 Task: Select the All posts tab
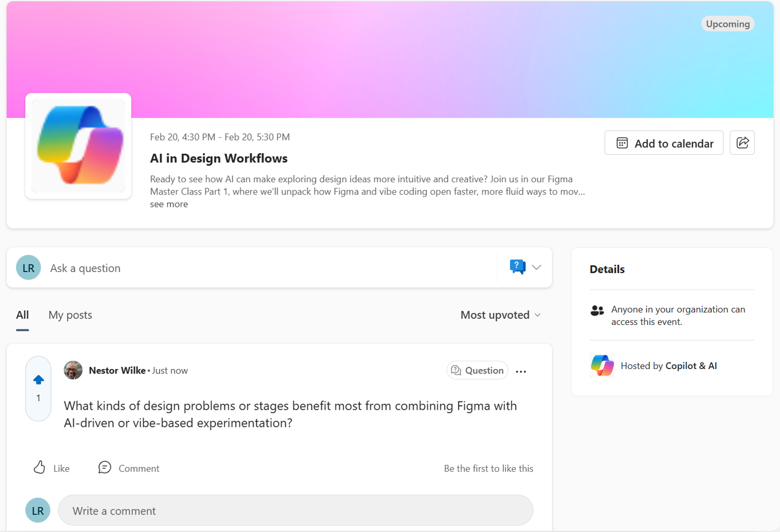(22, 315)
